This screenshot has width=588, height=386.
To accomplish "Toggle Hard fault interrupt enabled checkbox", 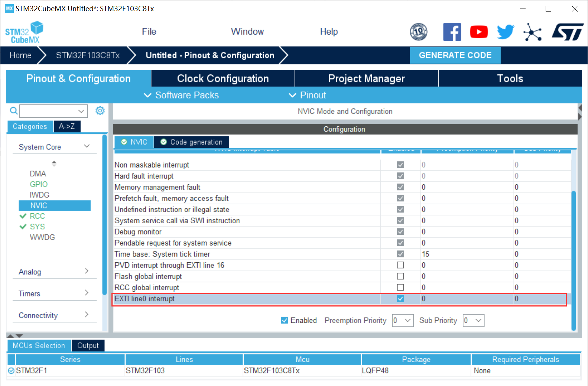I will (x=400, y=176).
